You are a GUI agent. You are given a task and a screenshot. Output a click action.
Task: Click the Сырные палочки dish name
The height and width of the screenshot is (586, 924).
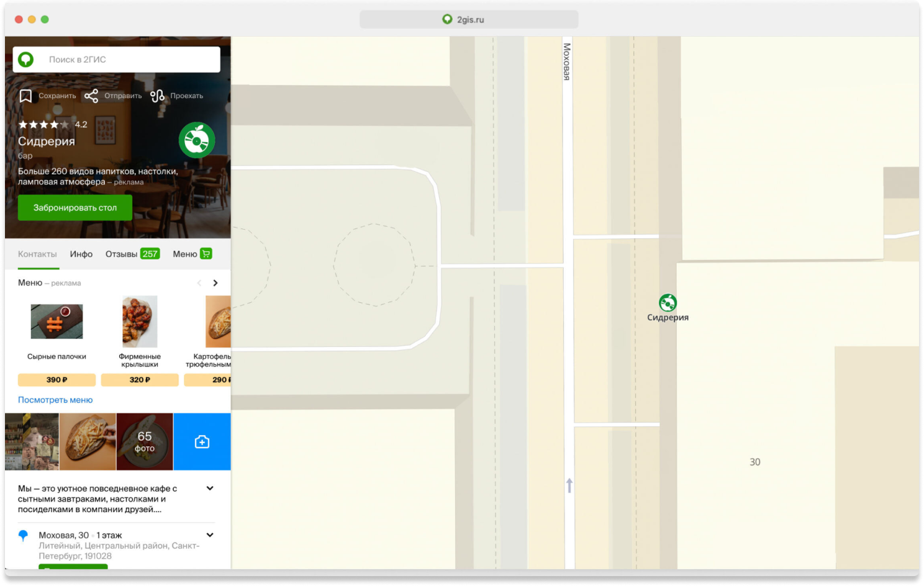(x=57, y=357)
